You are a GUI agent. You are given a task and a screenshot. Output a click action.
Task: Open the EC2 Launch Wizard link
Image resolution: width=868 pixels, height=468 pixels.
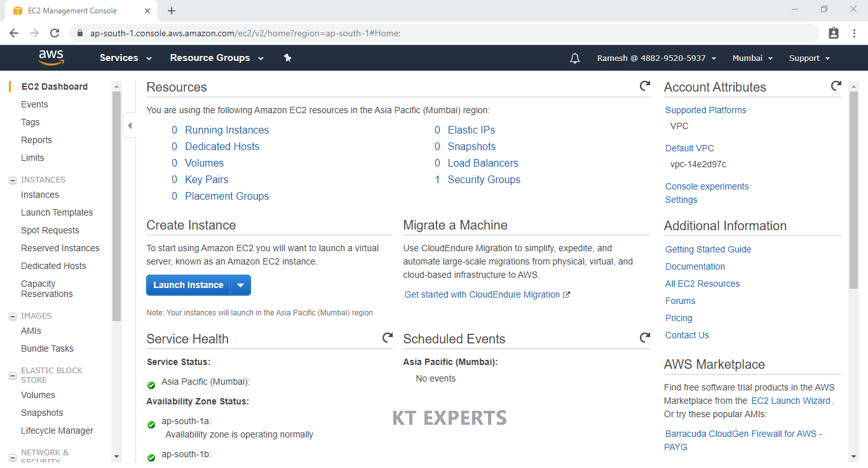[790, 401]
